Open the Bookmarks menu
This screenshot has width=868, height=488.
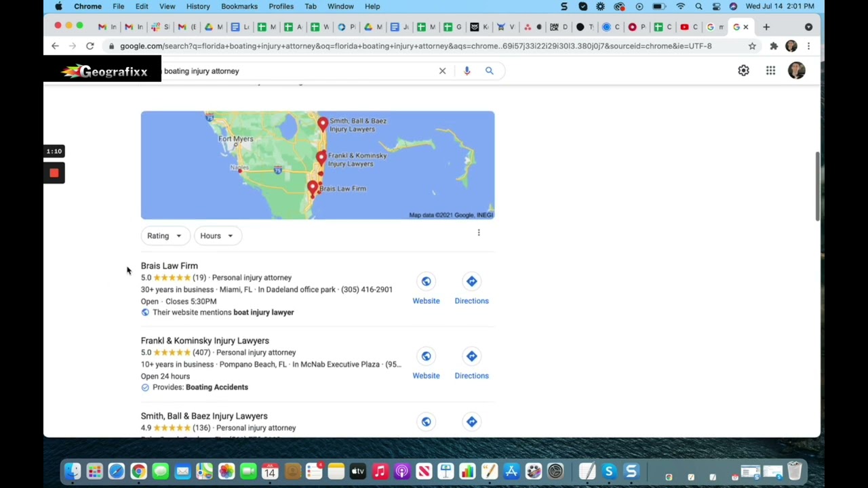(x=239, y=6)
